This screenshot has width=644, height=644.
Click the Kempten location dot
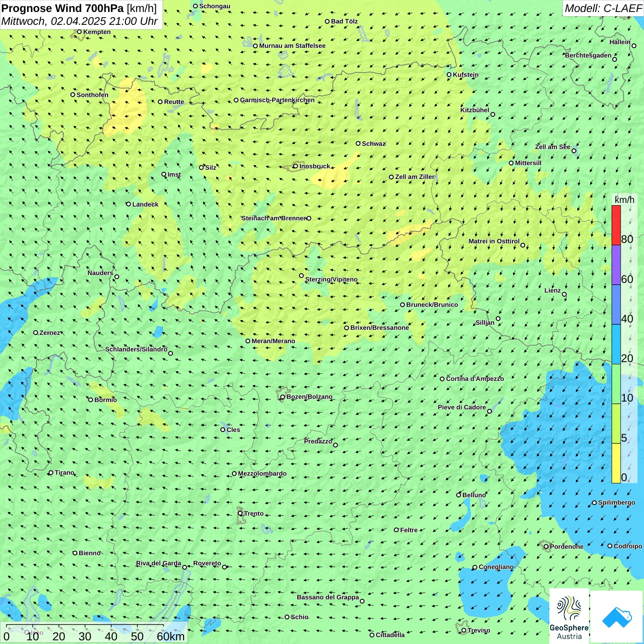click(x=79, y=32)
